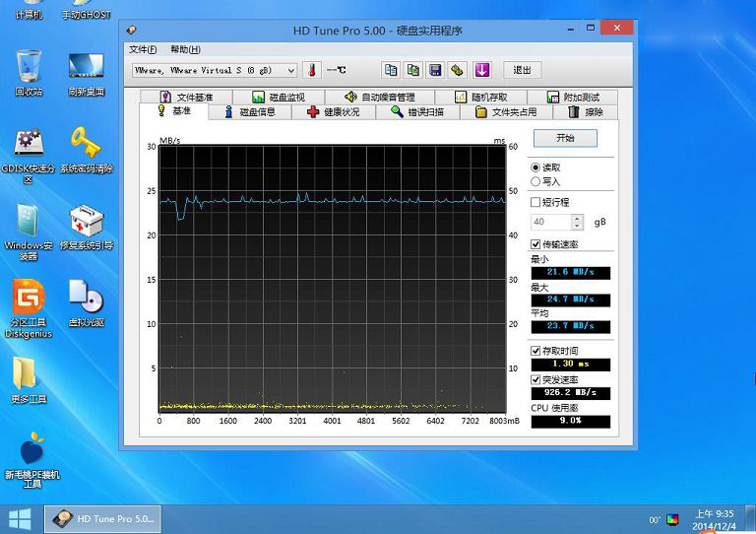Image resolution: width=756 pixels, height=534 pixels.
Task: Open 系统密码清除 key icon
Action: pos(87,150)
